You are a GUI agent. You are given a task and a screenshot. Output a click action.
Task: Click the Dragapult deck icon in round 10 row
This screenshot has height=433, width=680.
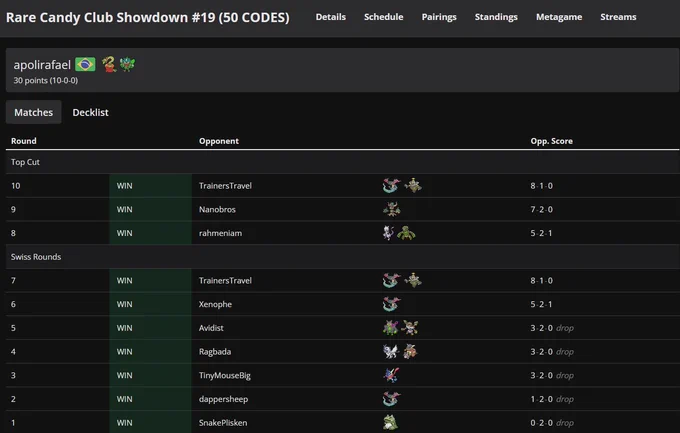391,186
